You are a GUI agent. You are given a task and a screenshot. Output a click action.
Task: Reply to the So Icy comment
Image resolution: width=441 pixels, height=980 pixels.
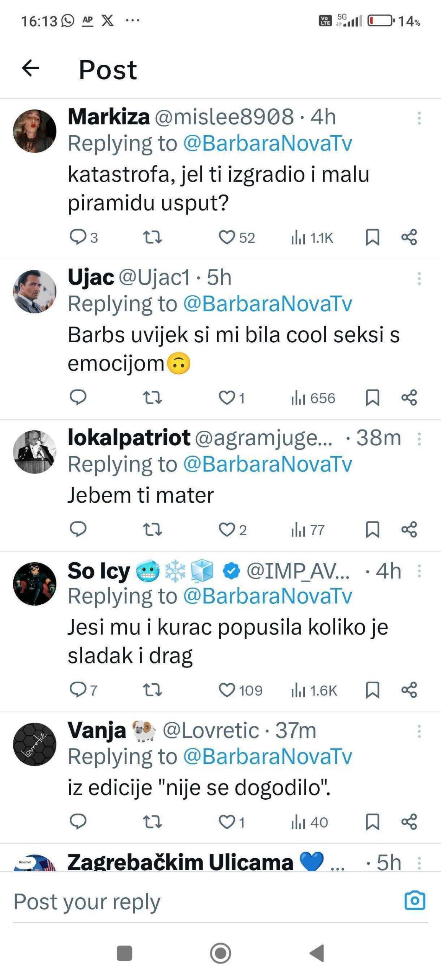[78, 690]
